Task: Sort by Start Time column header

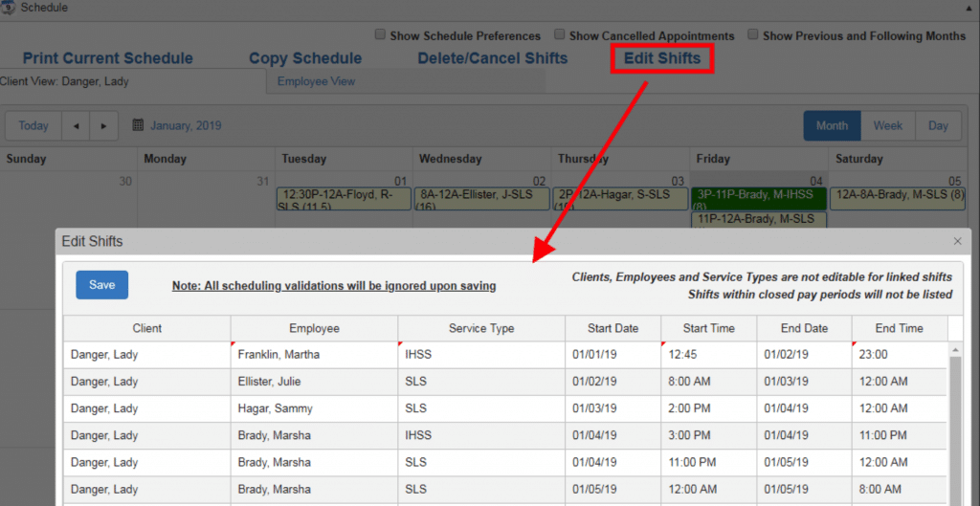Action: coord(709,328)
